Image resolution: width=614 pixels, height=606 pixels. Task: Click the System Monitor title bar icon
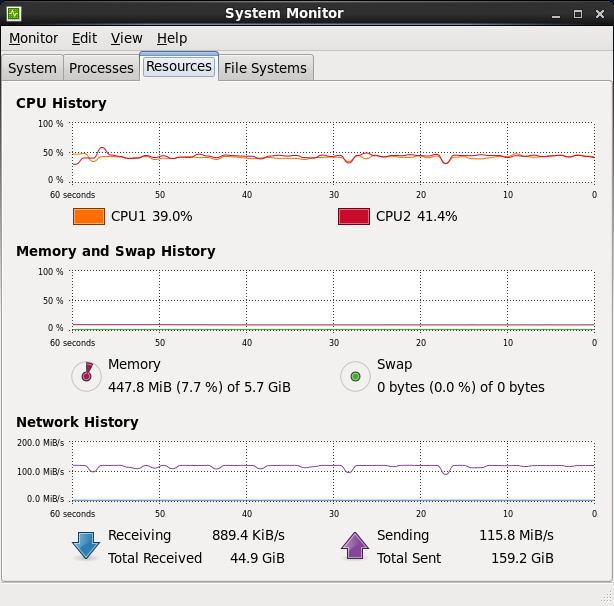coord(14,14)
